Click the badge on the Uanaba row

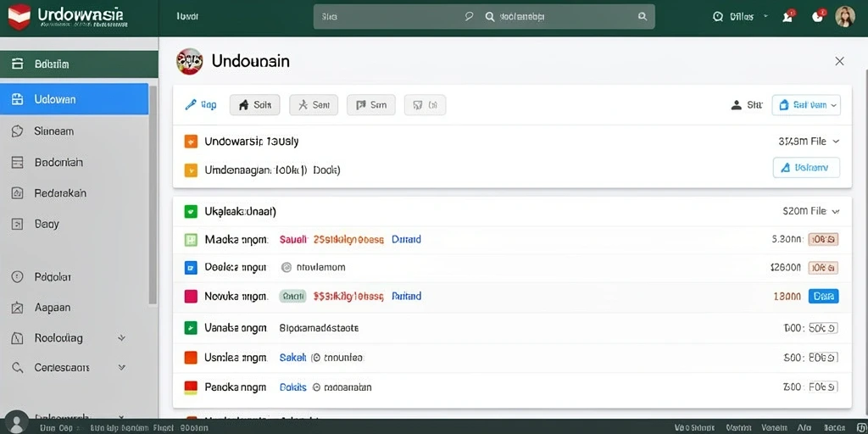[x=823, y=328]
